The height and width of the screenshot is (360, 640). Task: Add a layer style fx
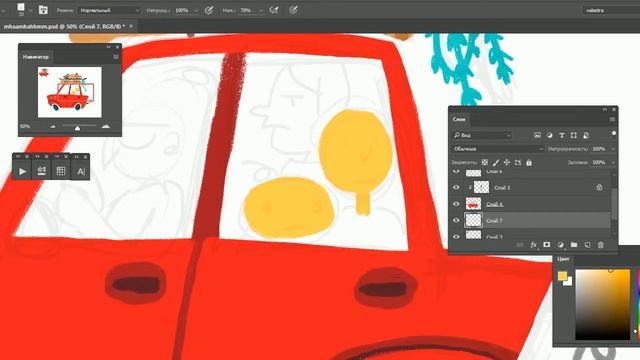[x=533, y=245]
